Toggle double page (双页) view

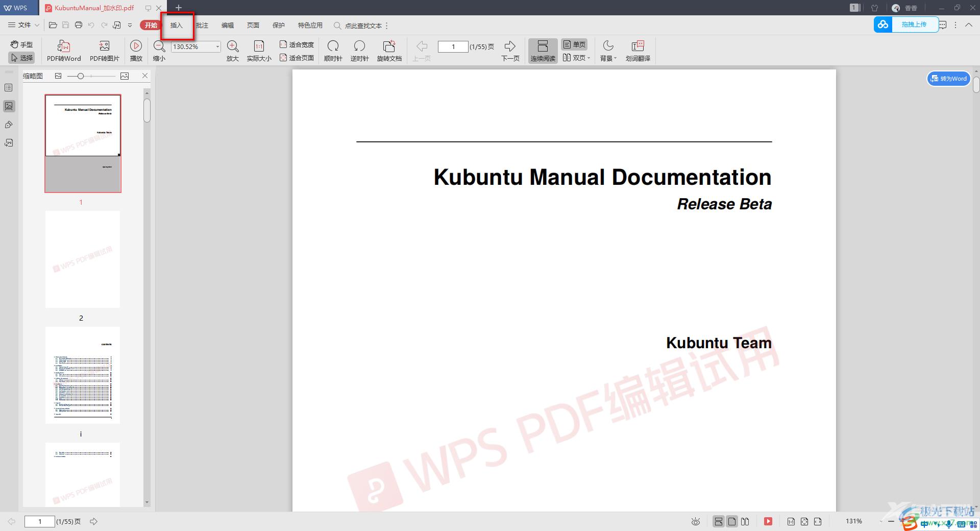click(574, 58)
